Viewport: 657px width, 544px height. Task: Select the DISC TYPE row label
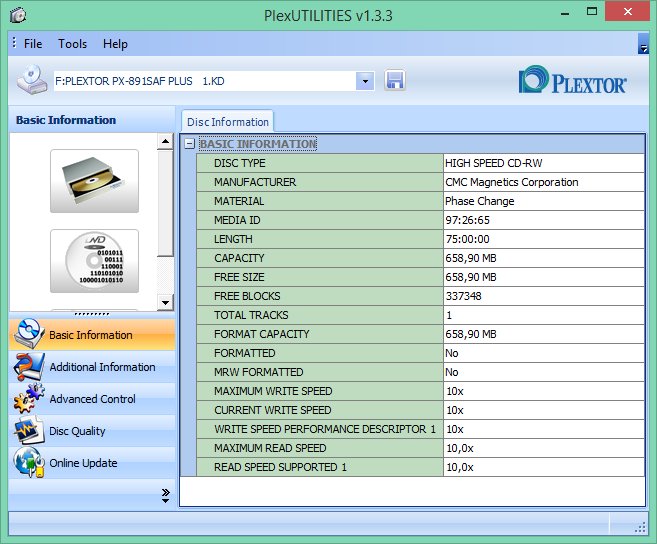(240, 163)
